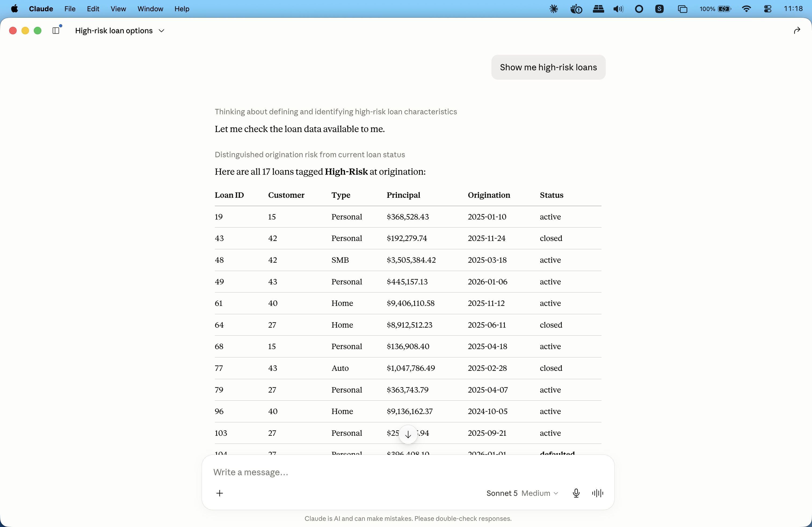Open the Window menu

coord(150,9)
